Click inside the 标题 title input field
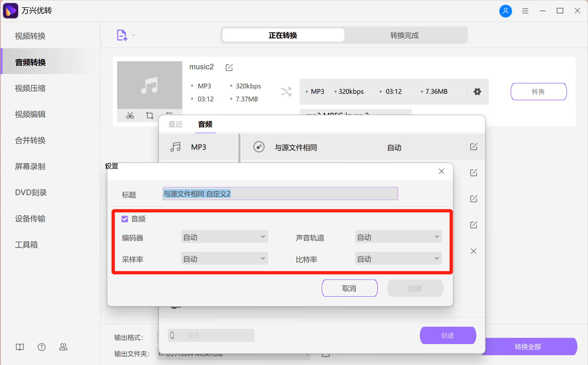 tap(280, 194)
